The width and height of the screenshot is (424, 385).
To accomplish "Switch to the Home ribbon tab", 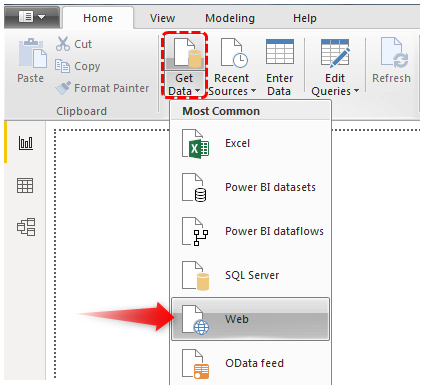I will (98, 18).
